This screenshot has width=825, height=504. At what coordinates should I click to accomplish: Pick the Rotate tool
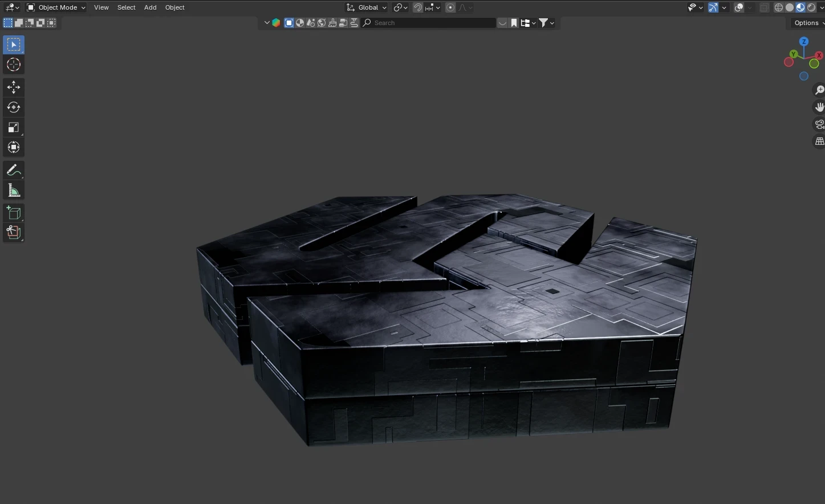click(14, 107)
